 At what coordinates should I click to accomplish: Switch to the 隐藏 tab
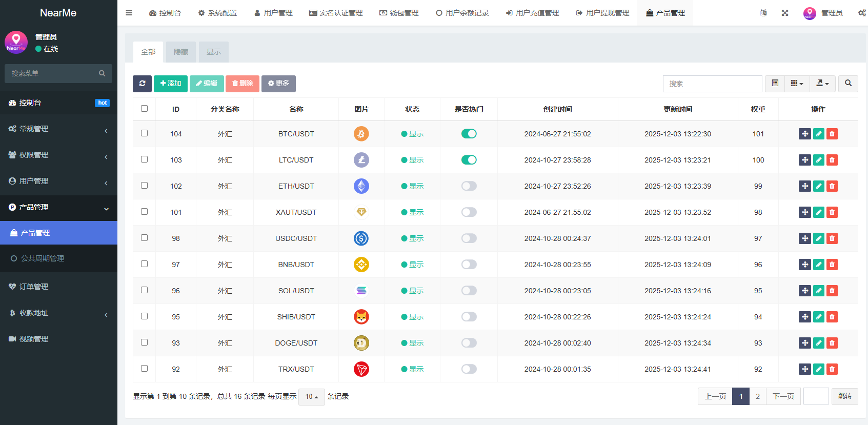(181, 52)
